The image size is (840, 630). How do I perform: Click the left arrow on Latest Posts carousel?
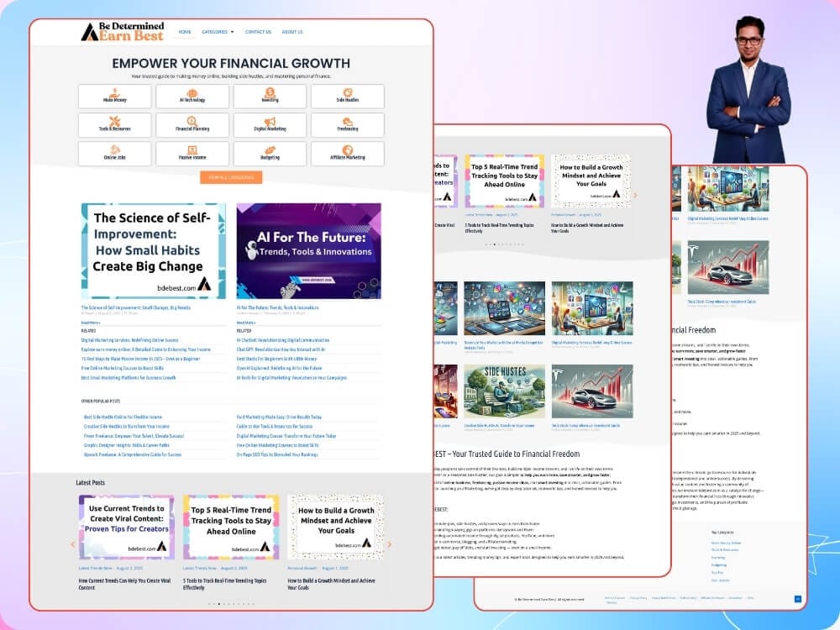point(72,544)
